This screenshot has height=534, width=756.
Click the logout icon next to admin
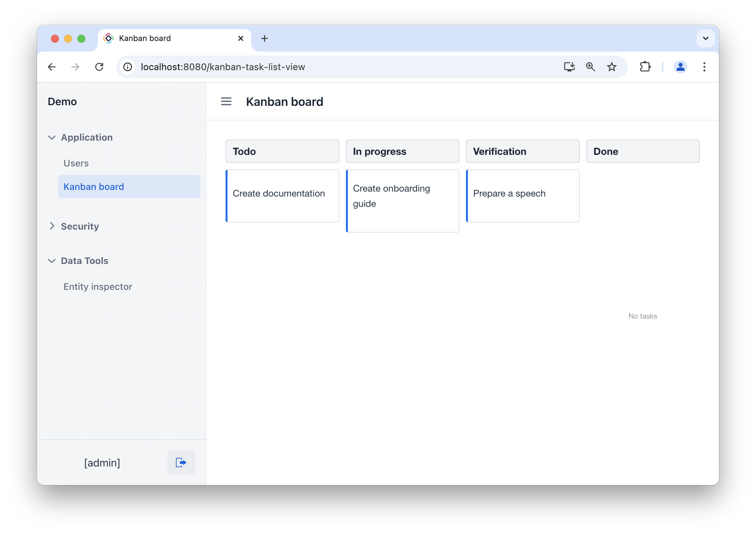pos(183,462)
